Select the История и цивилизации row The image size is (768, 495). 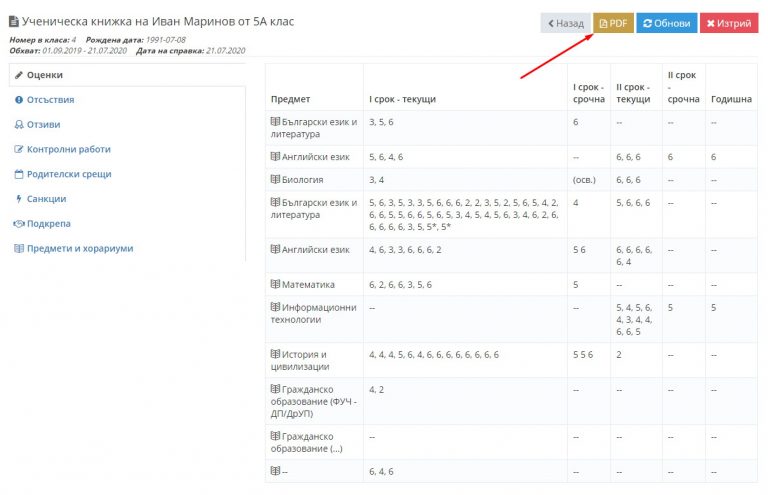pos(511,360)
